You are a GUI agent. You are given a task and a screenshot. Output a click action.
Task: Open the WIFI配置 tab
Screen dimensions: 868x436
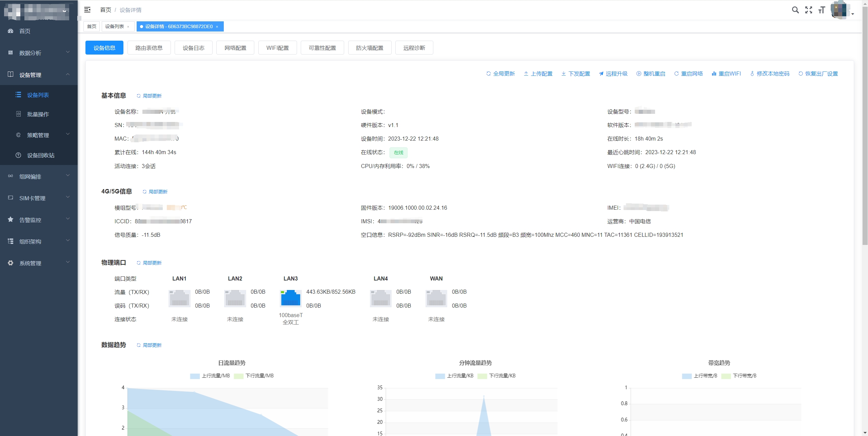278,48
